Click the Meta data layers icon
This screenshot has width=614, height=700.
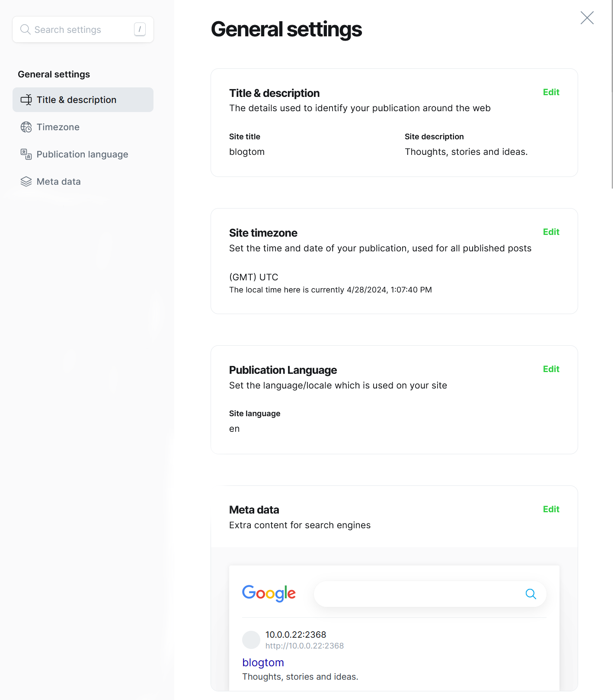click(x=26, y=182)
